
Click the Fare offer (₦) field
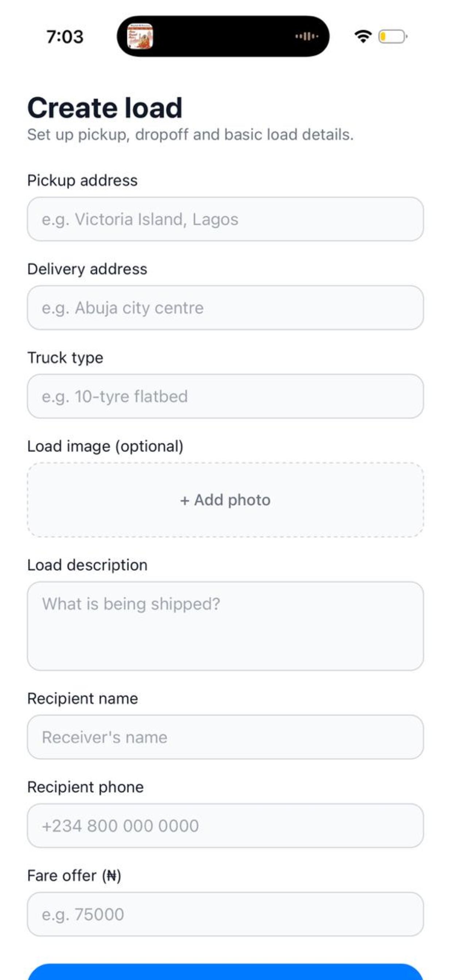[x=225, y=914]
